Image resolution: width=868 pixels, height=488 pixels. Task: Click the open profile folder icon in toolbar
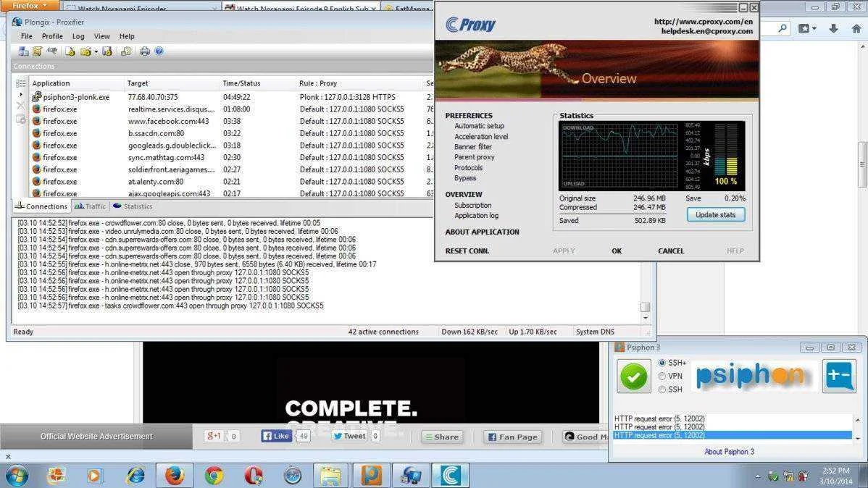[x=85, y=51]
